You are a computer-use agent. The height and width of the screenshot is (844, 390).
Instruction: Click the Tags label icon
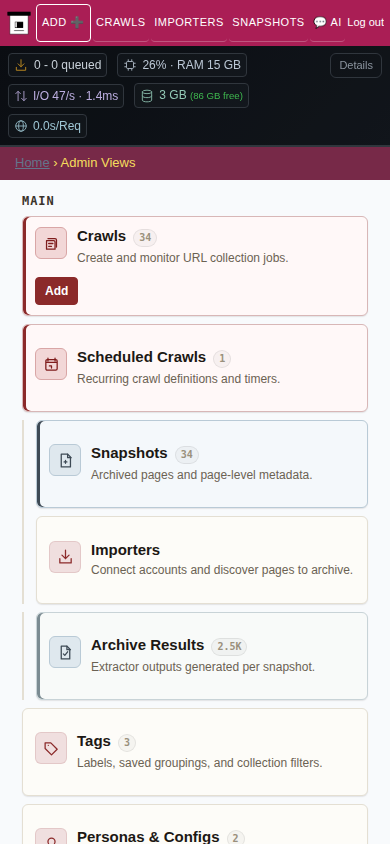[51, 748]
